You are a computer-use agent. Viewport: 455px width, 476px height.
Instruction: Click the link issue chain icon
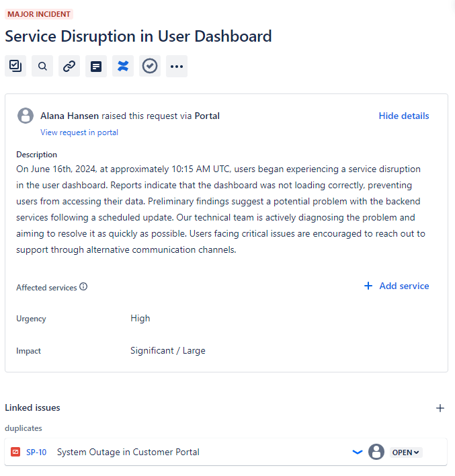[x=69, y=66]
